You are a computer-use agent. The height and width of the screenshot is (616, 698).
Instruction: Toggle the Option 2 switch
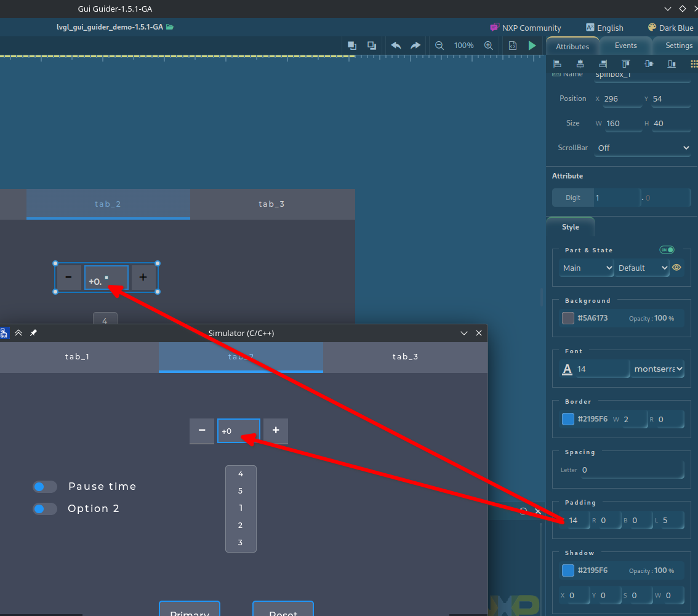[x=45, y=509]
